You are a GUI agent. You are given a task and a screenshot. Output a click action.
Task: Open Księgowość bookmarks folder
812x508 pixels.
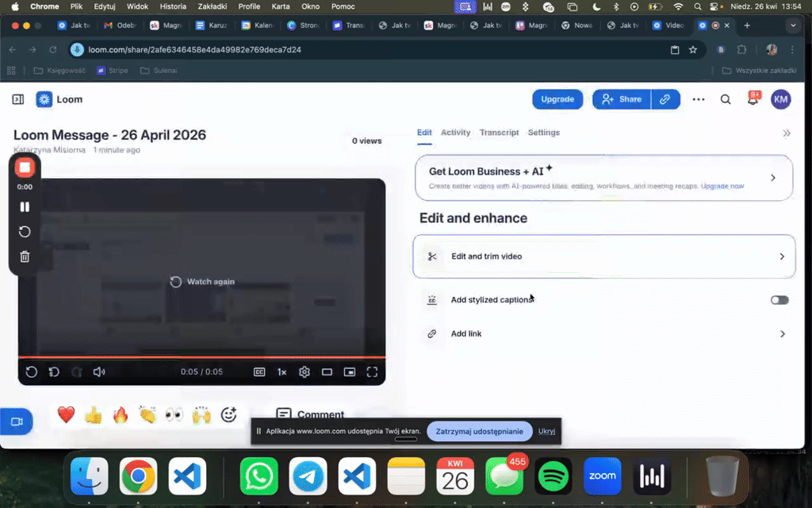[x=59, y=71]
